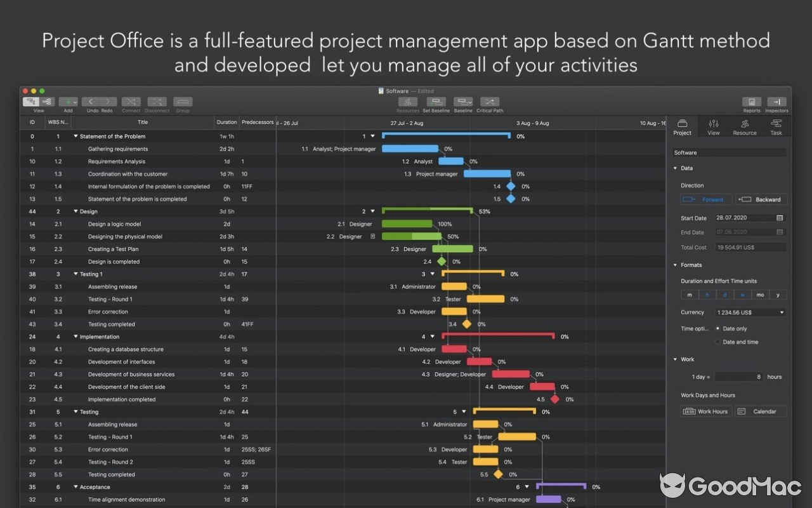Click the Work Hours button
Screen dimensions: 812x508
(x=705, y=411)
